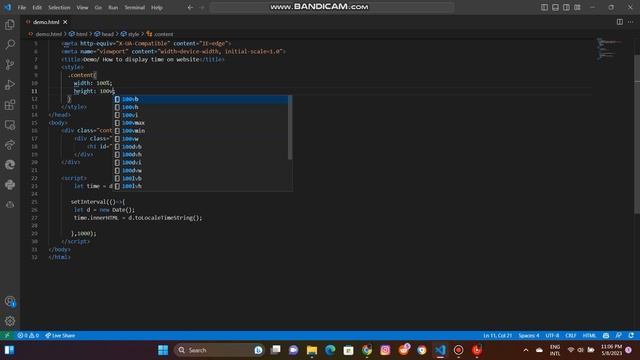The width and height of the screenshot is (640, 360).
Task: Toggle primary side bar layout button
Action: pyautogui.click(x=544, y=7)
